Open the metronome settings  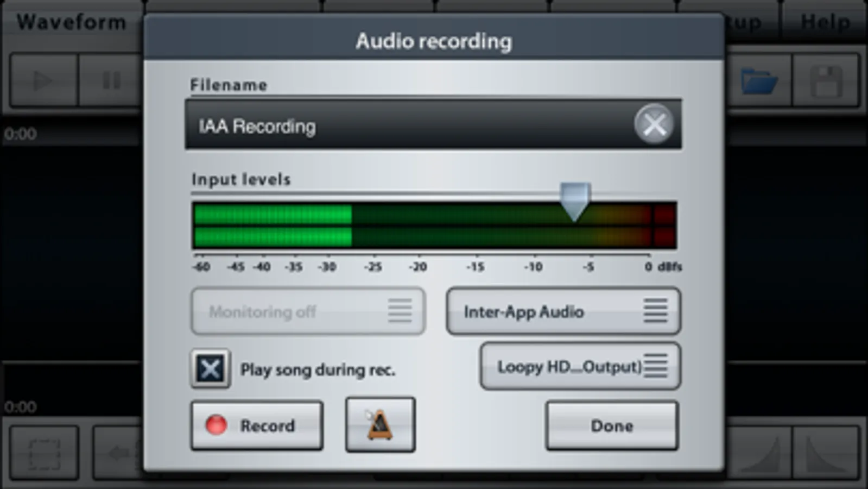[380, 424]
